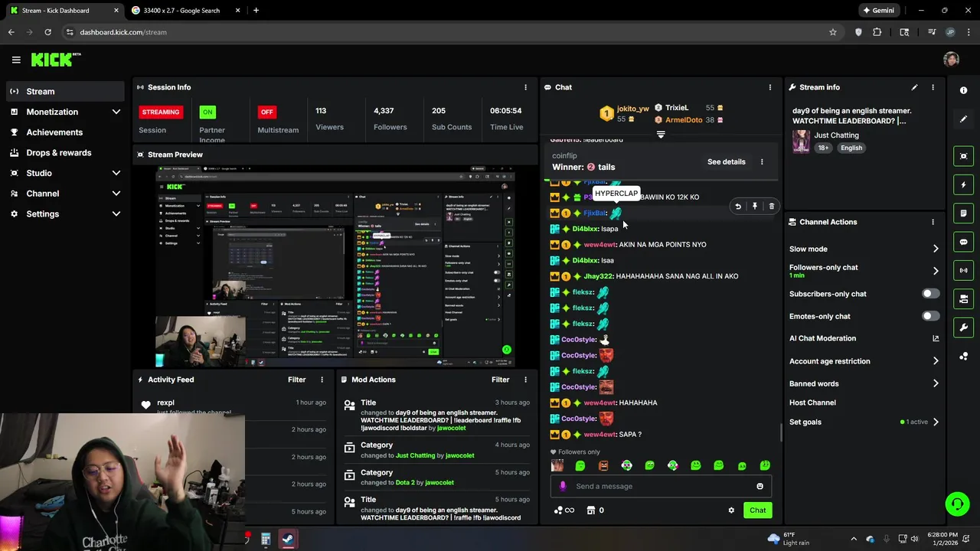Select the angry orange face emote
Screen dimensions: 980x551
[x=603, y=465]
